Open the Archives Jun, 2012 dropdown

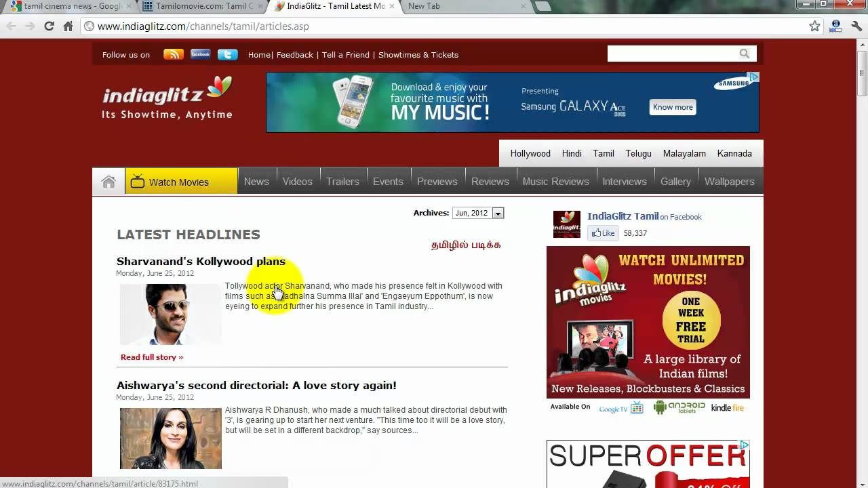click(x=478, y=213)
